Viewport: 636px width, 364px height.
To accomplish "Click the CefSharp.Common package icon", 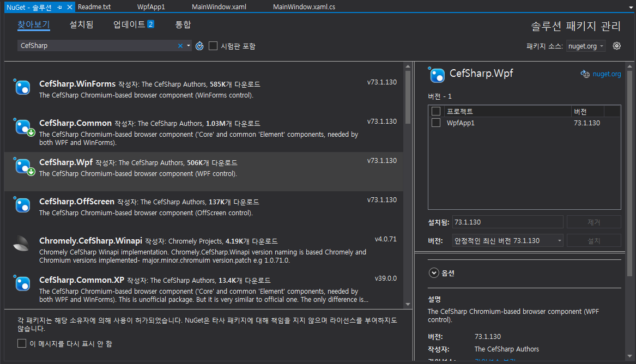I will 23,127.
